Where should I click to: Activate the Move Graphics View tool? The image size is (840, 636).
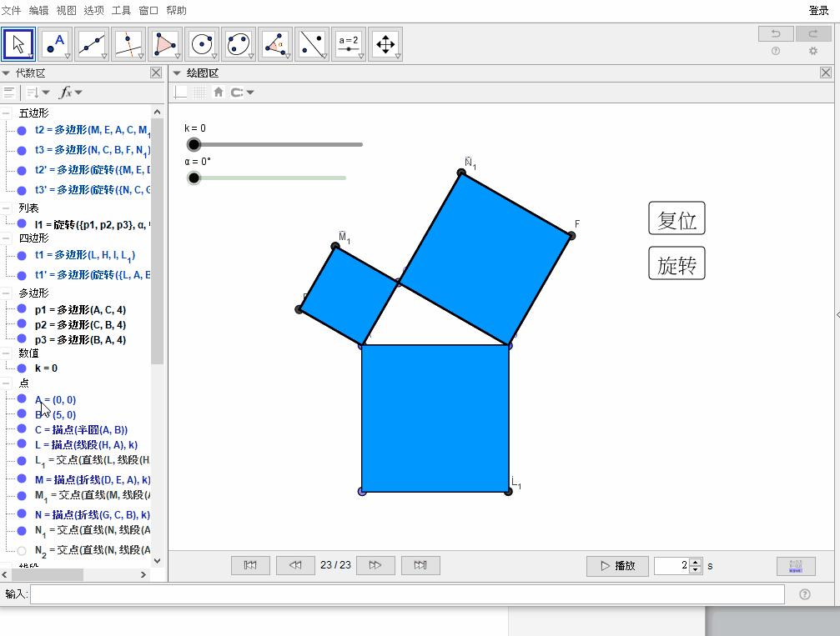click(385, 44)
